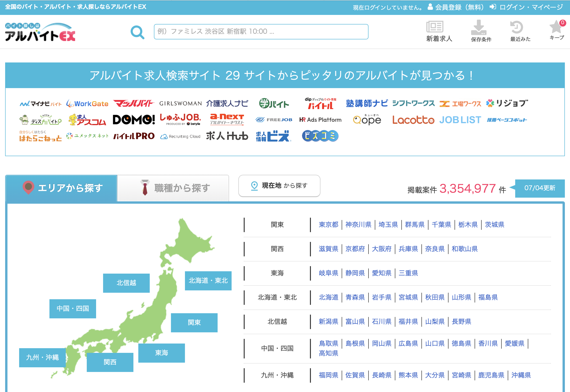Open the 長野県 prefecture link
Viewport: 570px width, 392px height.
pos(461,322)
